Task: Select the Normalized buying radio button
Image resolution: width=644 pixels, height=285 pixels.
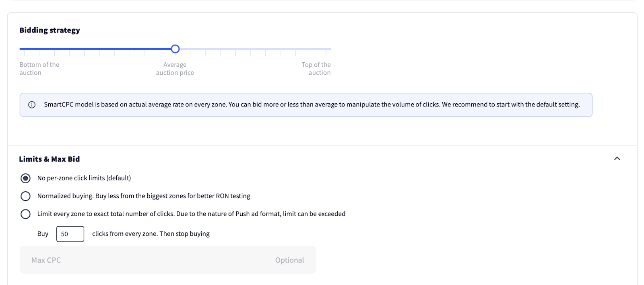Action: [25, 196]
